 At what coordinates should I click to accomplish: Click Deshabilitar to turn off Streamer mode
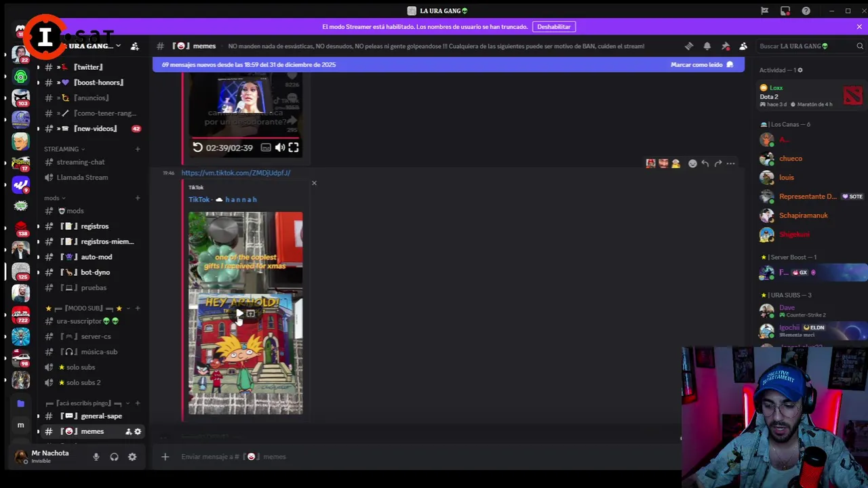tap(554, 26)
